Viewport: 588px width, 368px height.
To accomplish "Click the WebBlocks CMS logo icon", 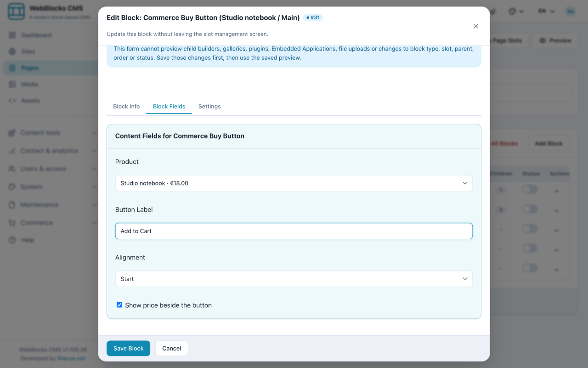I will 17,12.
